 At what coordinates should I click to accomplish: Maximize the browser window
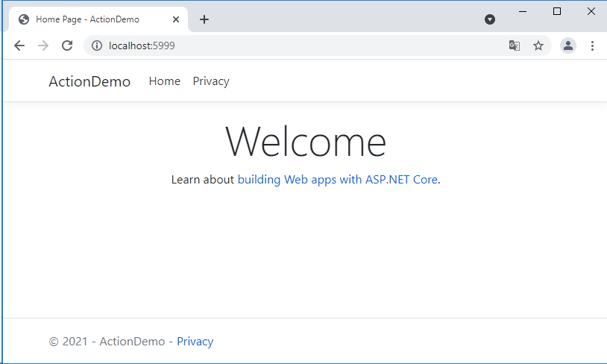[557, 11]
